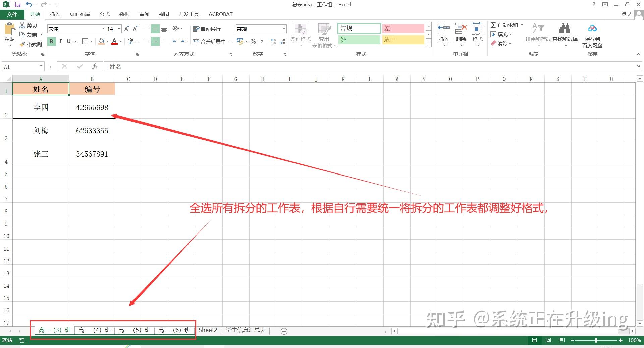Select the 高一(4)班 sheet tab

click(95, 330)
